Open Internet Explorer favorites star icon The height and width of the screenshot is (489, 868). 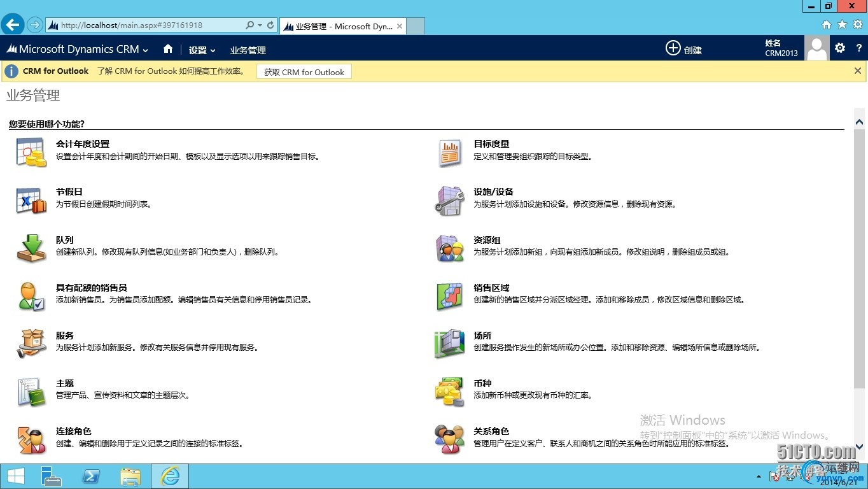click(x=842, y=24)
